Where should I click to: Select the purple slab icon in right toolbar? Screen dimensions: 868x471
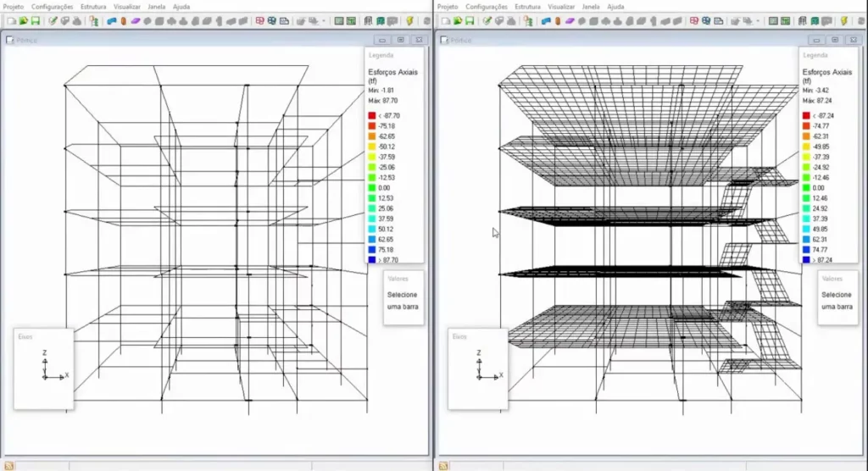tap(570, 20)
